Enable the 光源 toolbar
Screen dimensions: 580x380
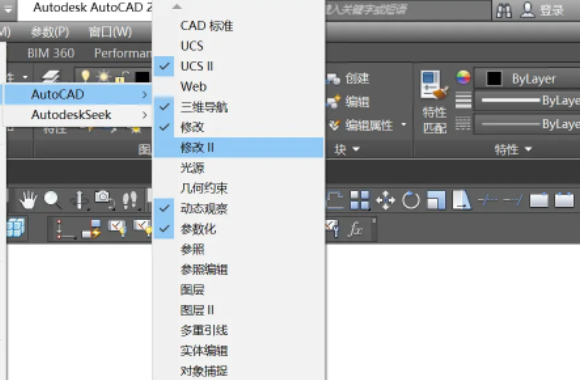[x=238, y=168]
